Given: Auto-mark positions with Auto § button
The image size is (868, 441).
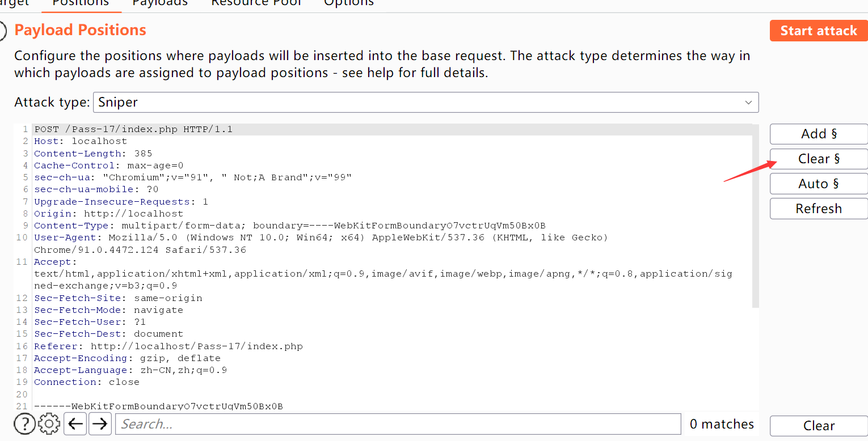Looking at the screenshot, I should pos(818,184).
